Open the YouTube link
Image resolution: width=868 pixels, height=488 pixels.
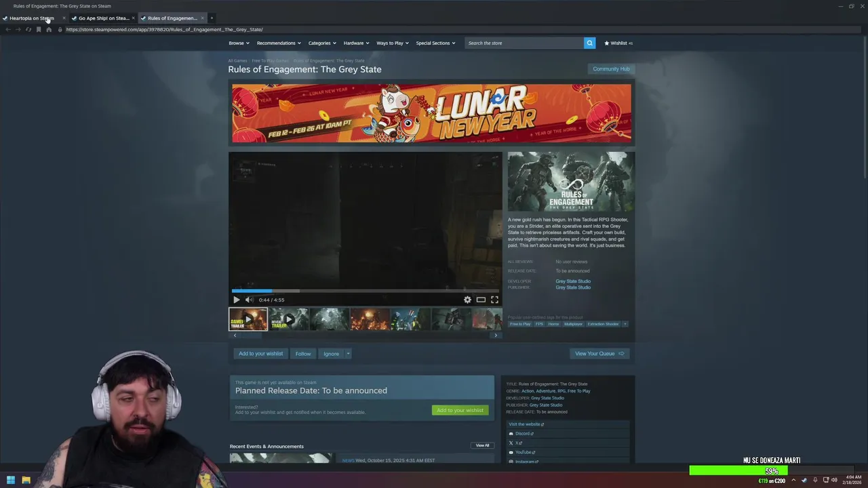pos(522,452)
